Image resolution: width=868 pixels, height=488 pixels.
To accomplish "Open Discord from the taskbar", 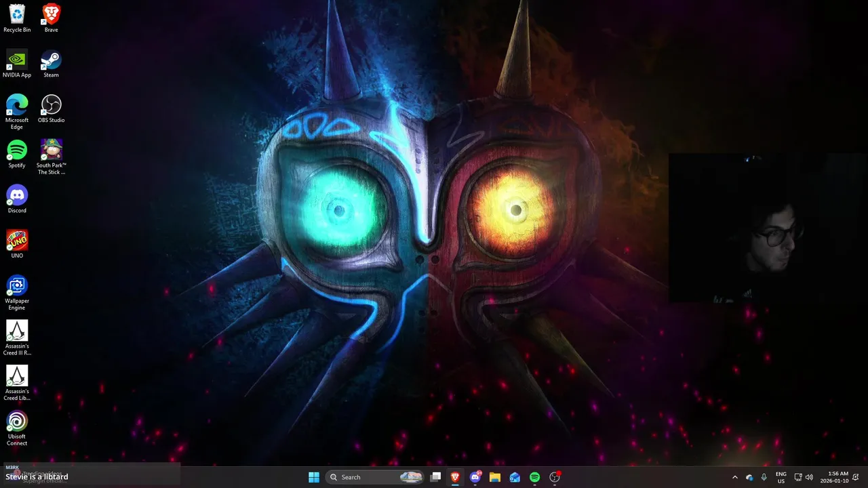I will (475, 477).
